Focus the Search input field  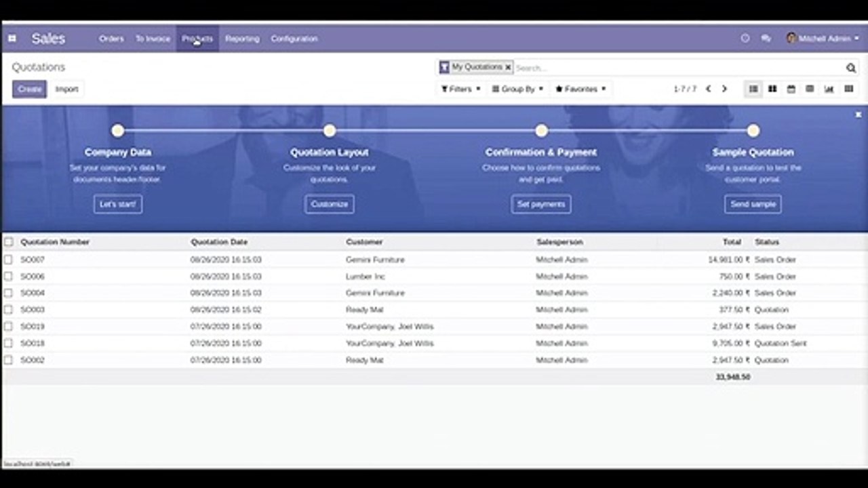(678, 68)
